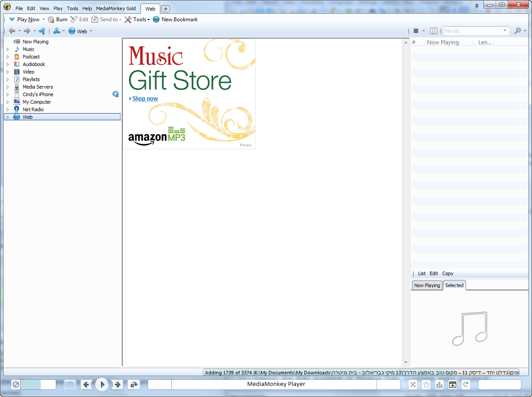Click the window-mode icon in player bar
Viewport: 532px width, 397px height.
(x=452, y=385)
